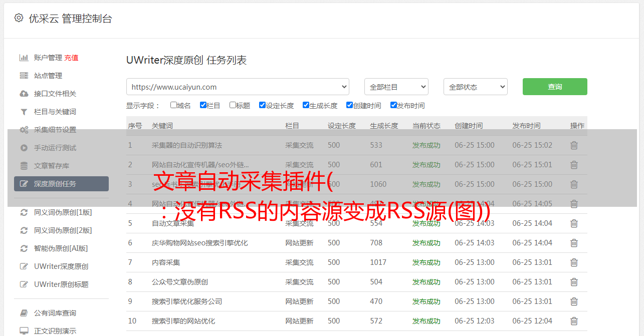Uncheck the 创建时间 display field checkbox

349,105
